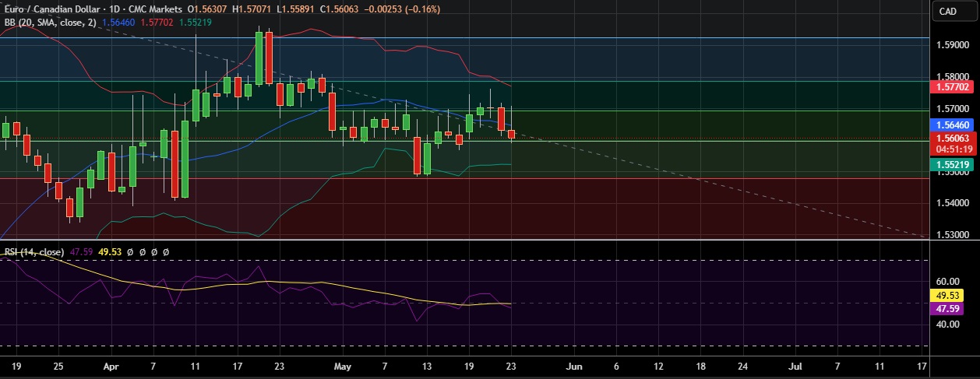Click the 1.58000 price scale label

click(954, 76)
